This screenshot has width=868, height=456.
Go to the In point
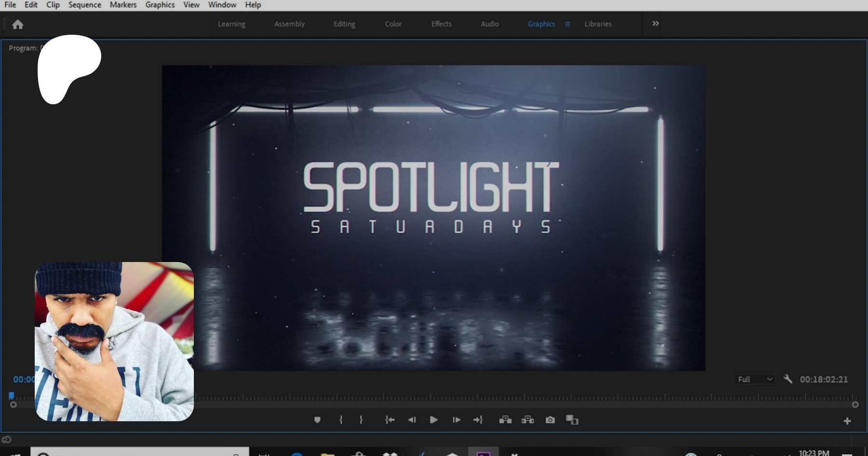(390, 420)
